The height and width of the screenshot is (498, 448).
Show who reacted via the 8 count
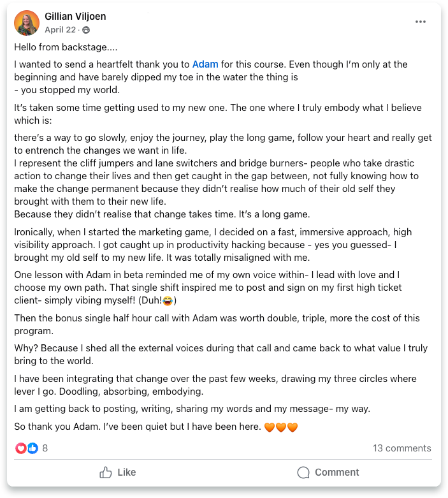pos(45,448)
